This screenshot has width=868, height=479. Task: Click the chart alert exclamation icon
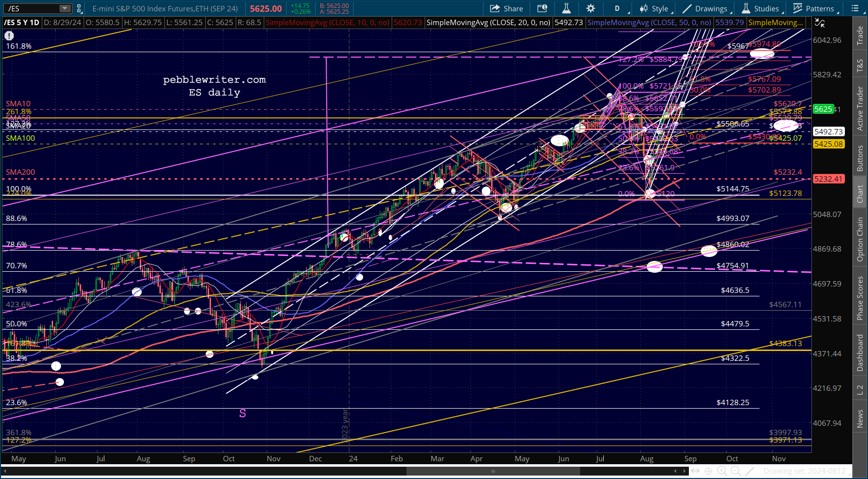pyautogui.click(x=9, y=35)
